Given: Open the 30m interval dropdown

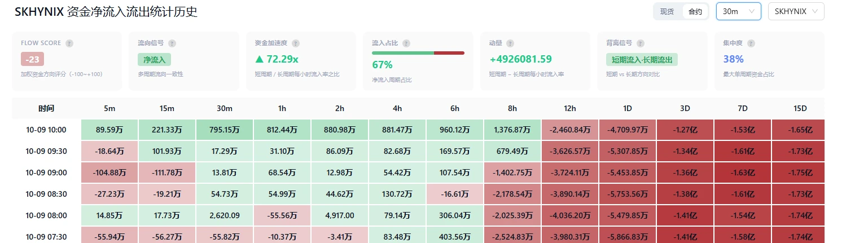Looking at the screenshot, I should pyautogui.click(x=738, y=11).
